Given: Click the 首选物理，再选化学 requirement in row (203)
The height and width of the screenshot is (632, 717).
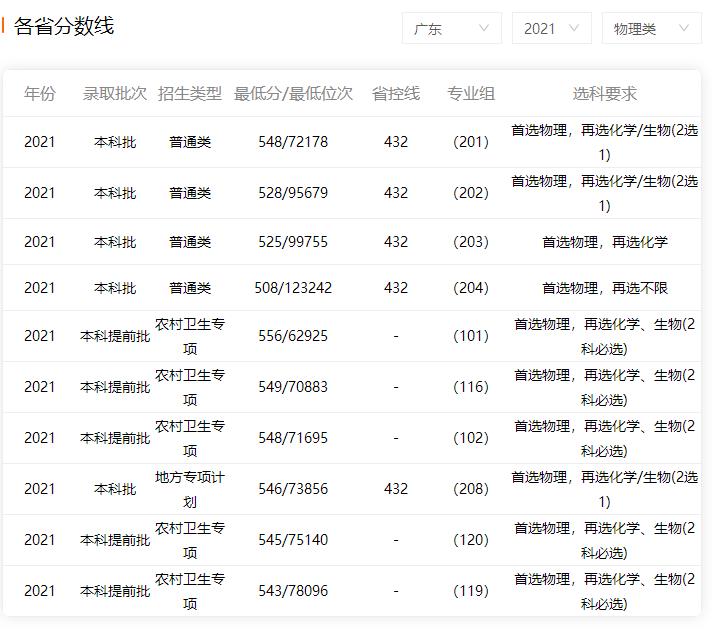Looking at the screenshot, I should coord(605,242).
